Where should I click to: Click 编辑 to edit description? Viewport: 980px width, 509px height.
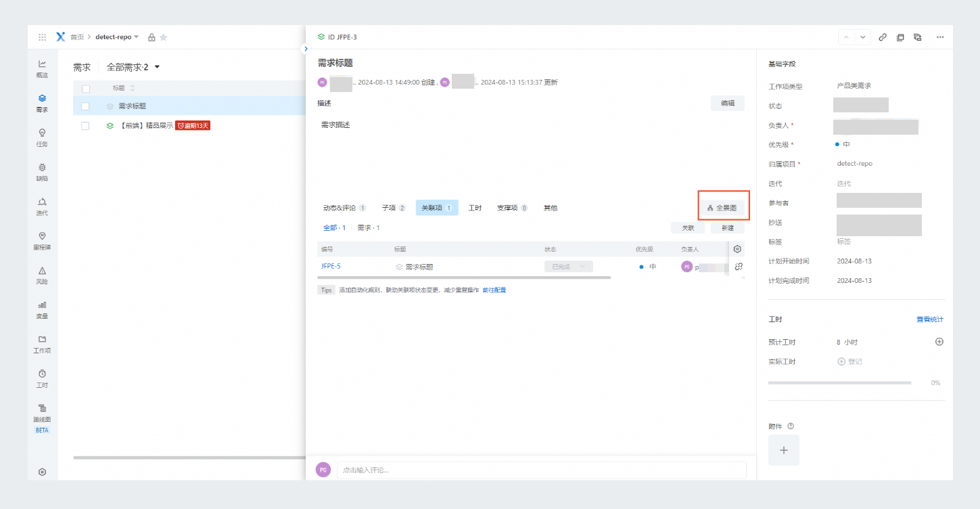point(728,103)
